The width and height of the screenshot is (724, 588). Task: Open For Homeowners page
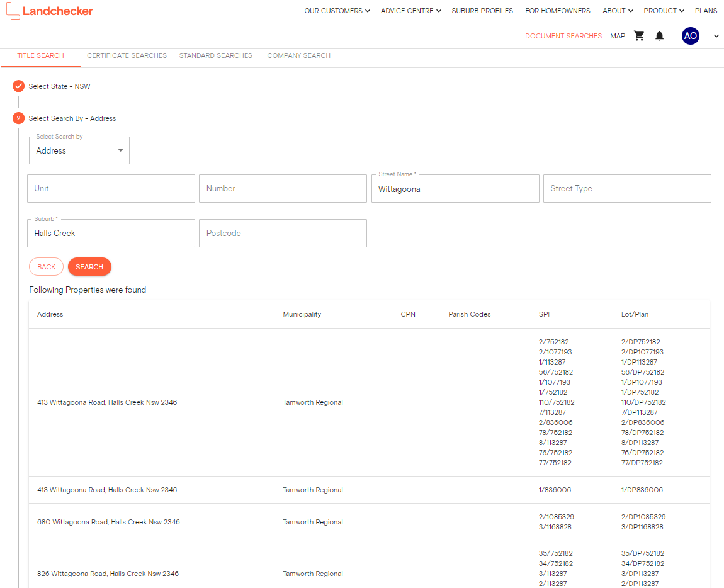[557, 11]
